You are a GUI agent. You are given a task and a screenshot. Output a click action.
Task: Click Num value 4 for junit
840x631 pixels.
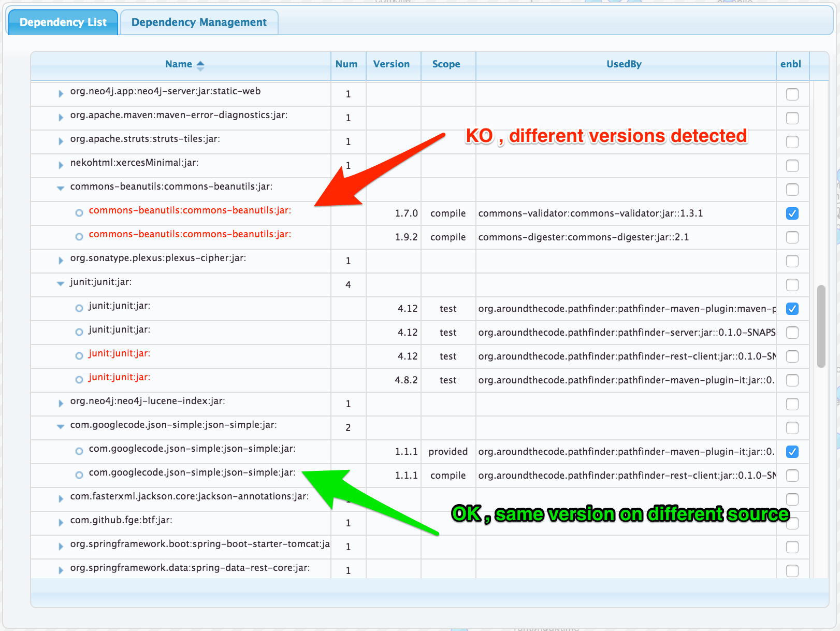(x=348, y=285)
